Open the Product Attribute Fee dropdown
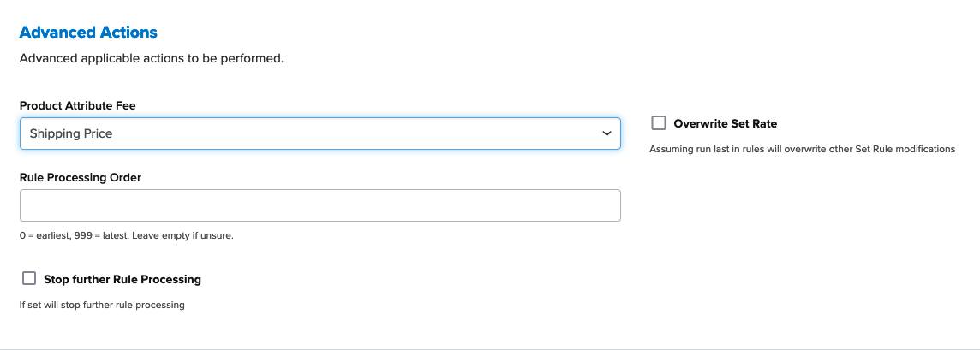980x350 pixels. (x=320, y=133)
